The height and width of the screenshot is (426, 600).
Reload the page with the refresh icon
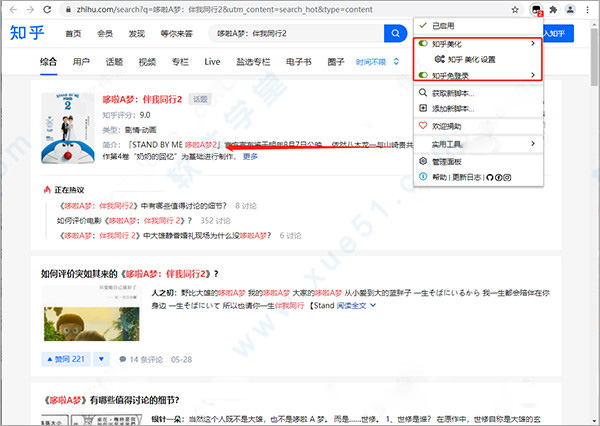tap(47, 10)
